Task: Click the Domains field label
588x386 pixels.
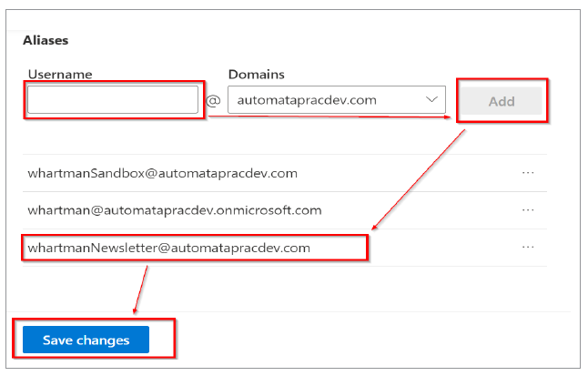Action: (x=257, y=73)
